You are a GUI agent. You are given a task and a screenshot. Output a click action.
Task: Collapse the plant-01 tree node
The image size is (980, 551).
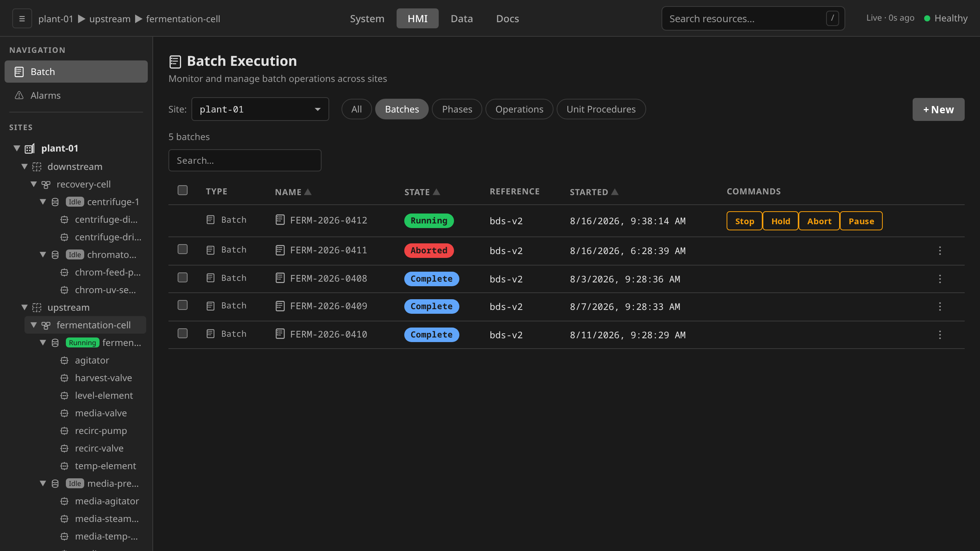(17, 148)
